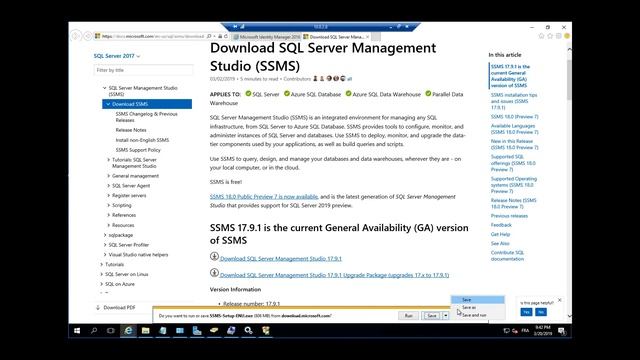Expand Register servers tree node
Viewport: 640px width, 360px height.
[109, 196]
